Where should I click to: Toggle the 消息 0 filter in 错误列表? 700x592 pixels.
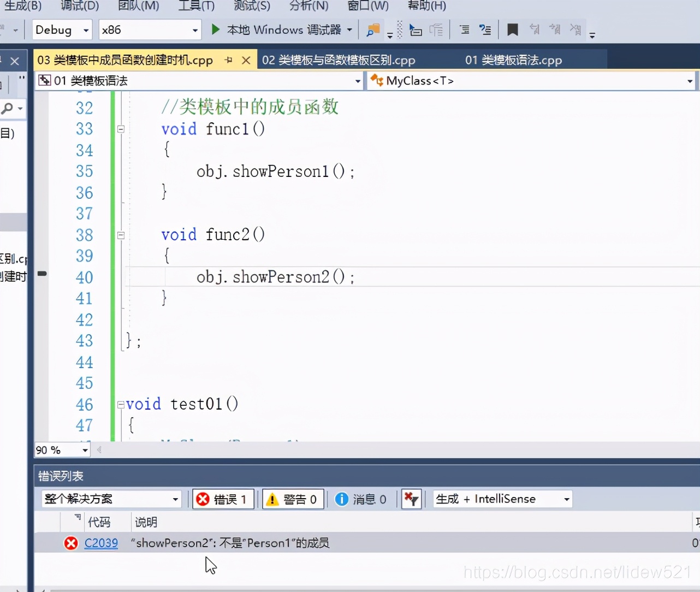click(361, 499)
